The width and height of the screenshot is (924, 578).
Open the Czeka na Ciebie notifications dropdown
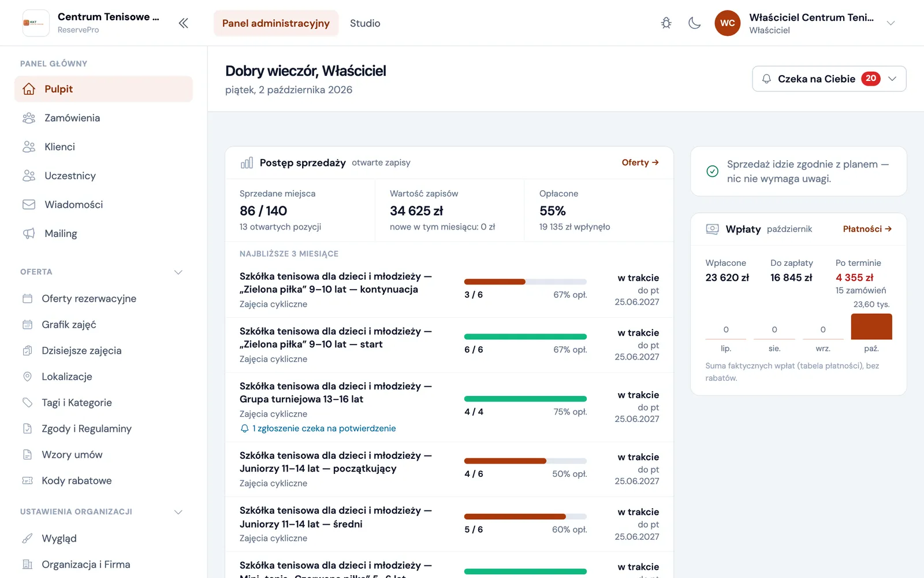point(829,79)
